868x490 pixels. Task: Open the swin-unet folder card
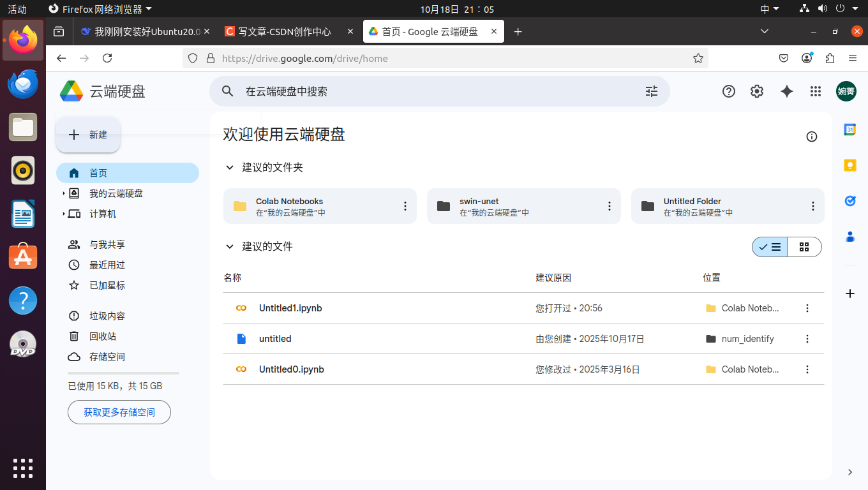pyautogui.click(x=524, y=206)
